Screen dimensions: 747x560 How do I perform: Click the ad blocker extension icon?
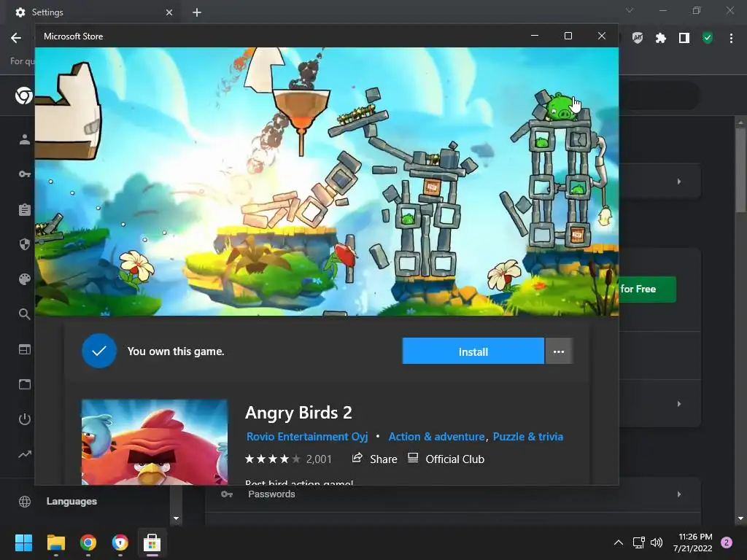(x=638, y=38)
